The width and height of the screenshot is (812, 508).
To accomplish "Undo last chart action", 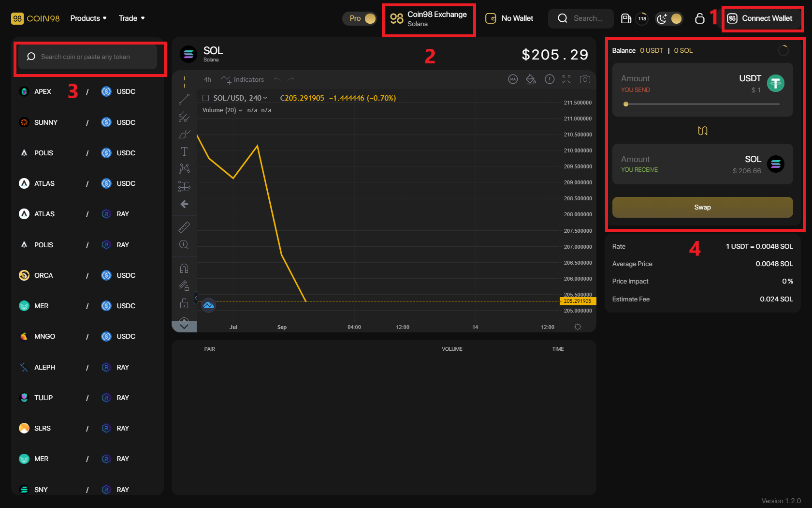I will pyautogui.click(x=277, y=79).
